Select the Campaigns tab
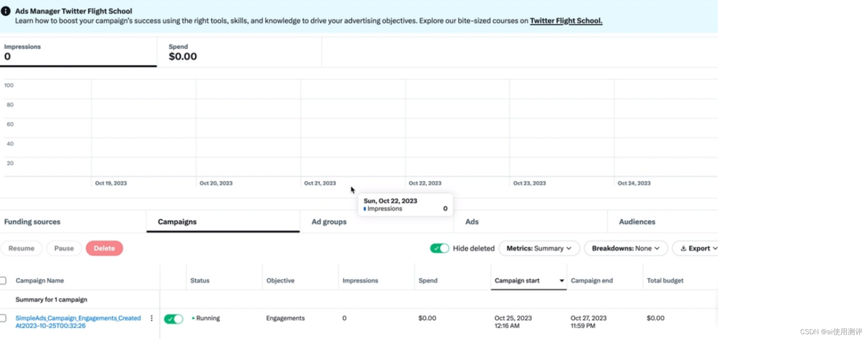The width and height of the screenshot is (868, 339). [223, 222]
